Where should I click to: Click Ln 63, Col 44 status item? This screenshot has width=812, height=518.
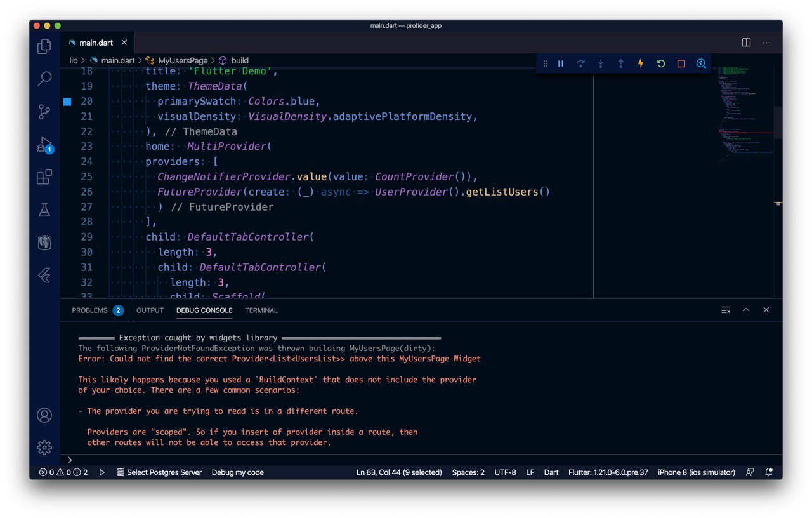click(399, 472)
